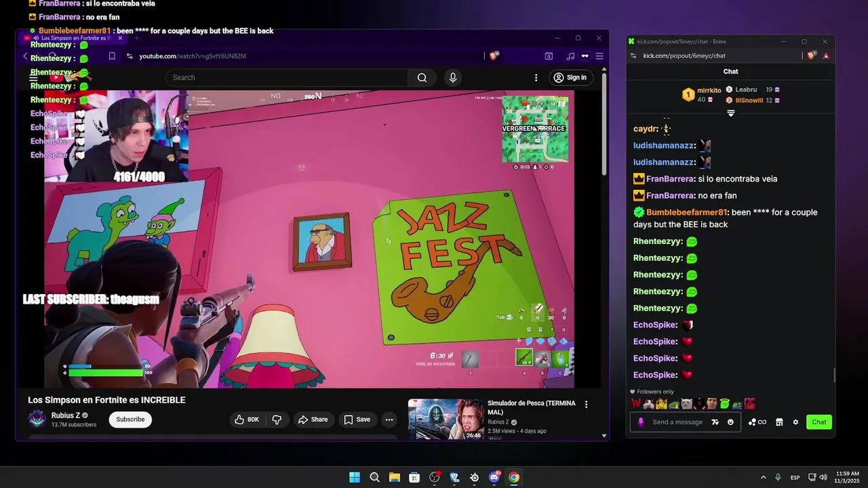Select Leabru on the chat leaderboard
Viewport: 868px width, 488px height.
tap(746, 89)
